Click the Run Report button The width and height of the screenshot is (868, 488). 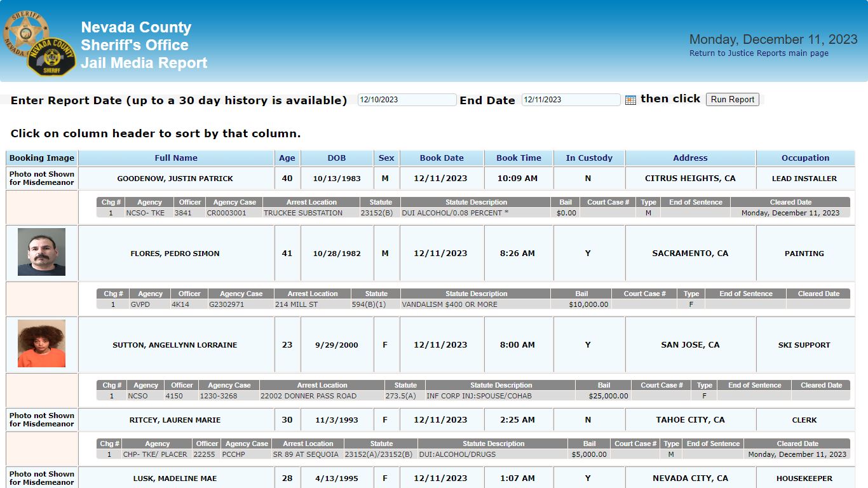[732, 99]
